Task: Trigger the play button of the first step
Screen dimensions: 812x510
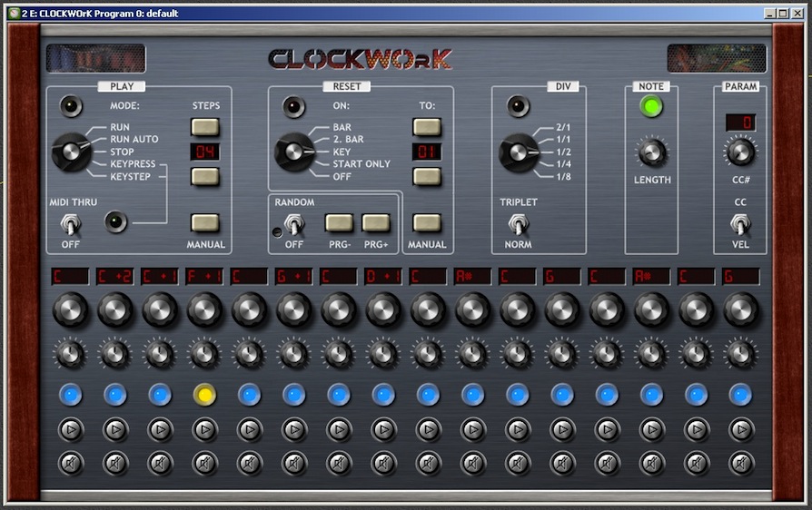Action: [x=71, y=429]
